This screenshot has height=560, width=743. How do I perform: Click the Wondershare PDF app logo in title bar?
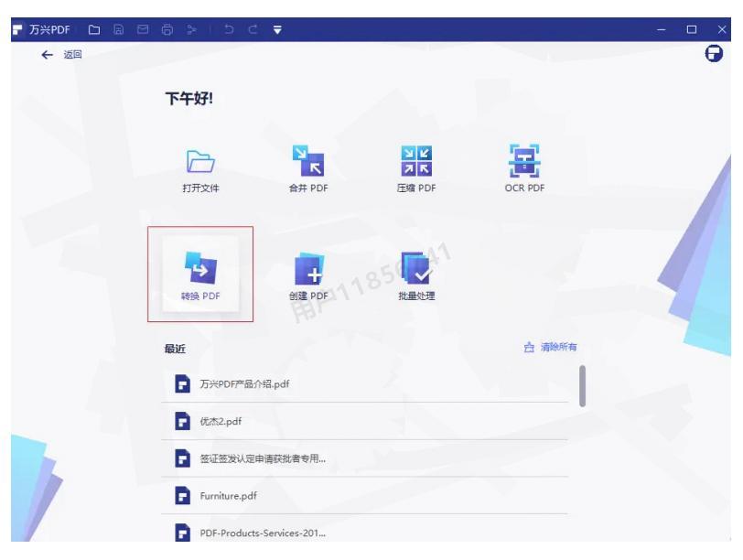click(17, 30)
